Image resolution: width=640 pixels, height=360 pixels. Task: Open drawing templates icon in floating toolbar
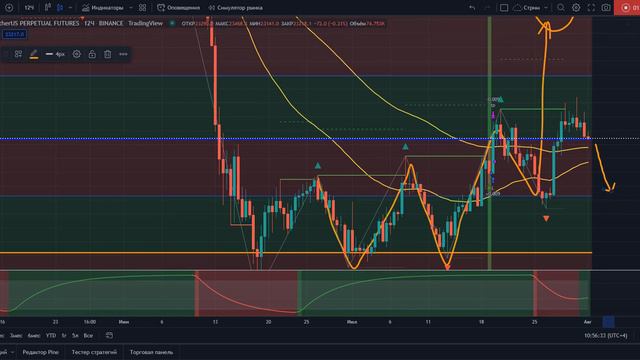coord(18,54)
